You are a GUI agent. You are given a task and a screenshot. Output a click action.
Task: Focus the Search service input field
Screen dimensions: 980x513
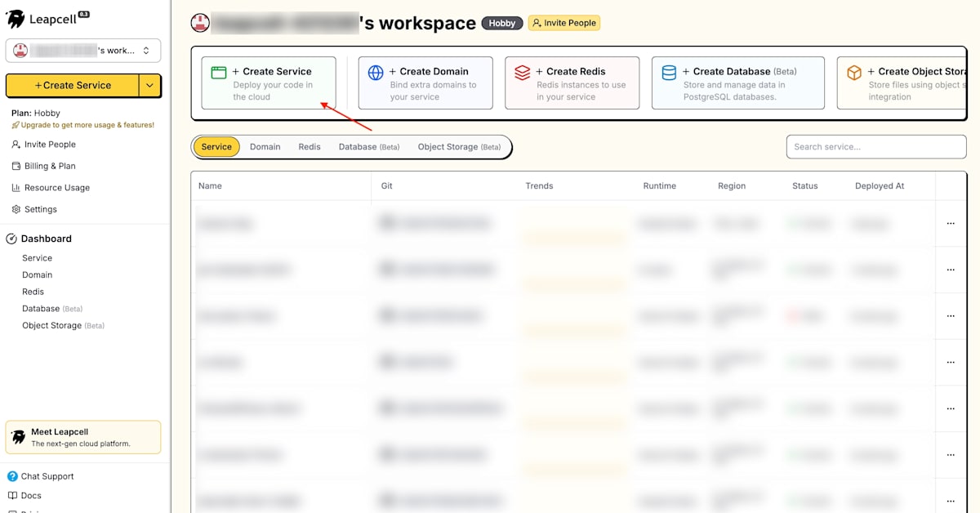876,147
